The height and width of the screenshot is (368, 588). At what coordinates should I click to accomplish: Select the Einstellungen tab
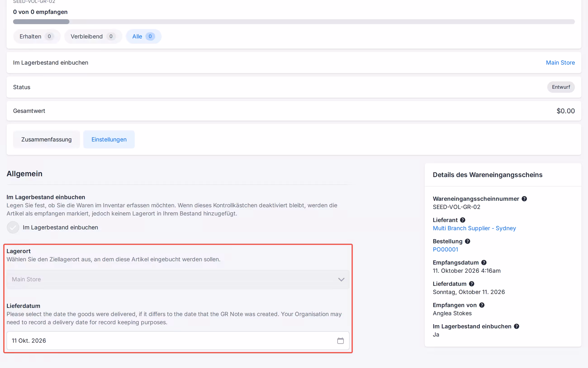click(109, 139)
